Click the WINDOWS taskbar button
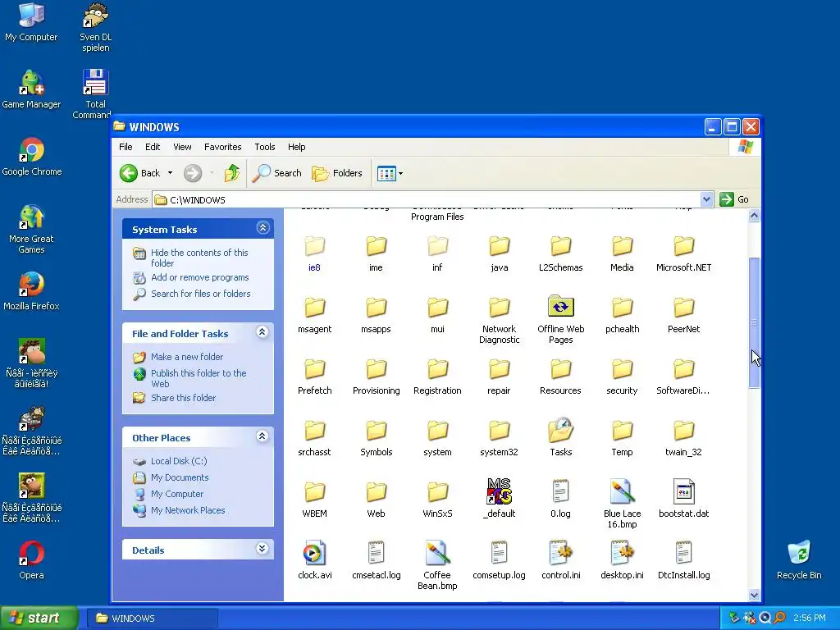 [x=153, y=619]
